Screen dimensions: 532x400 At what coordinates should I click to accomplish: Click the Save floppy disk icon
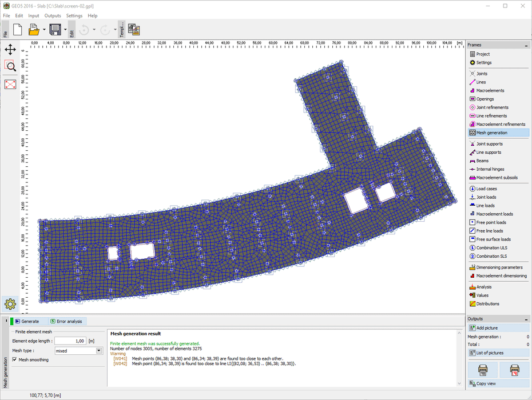pos(55,29)
